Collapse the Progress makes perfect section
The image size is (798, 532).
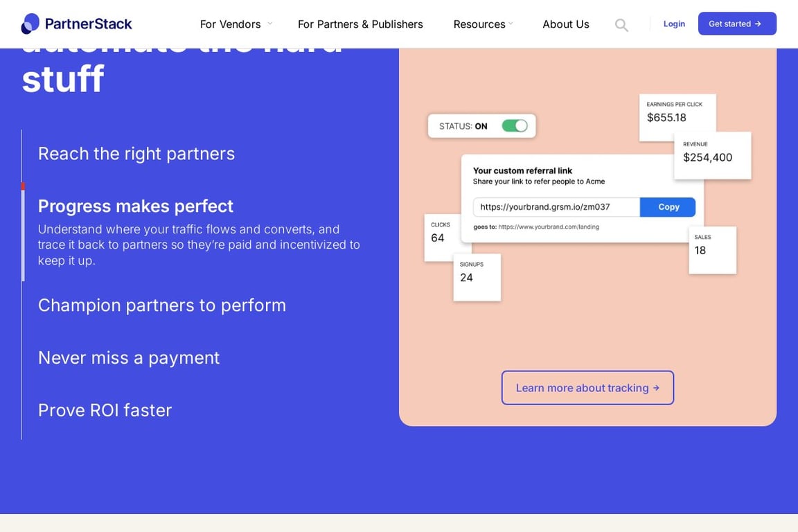[135, 206]
